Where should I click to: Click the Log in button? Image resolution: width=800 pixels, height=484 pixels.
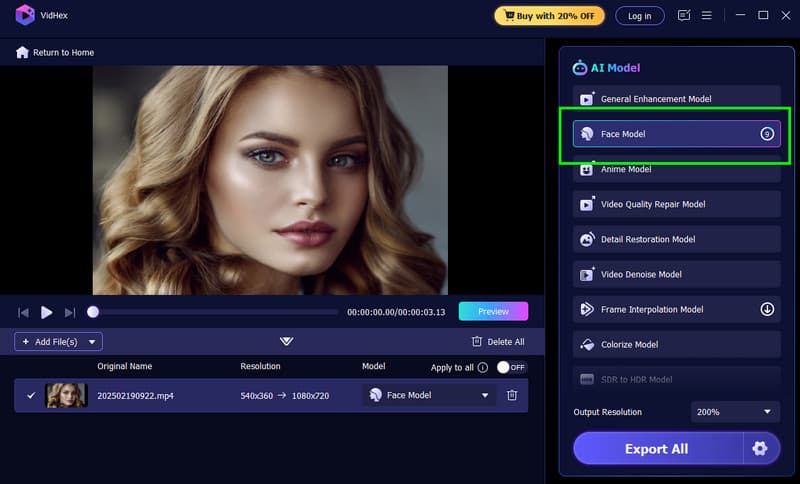coord(639,16)
